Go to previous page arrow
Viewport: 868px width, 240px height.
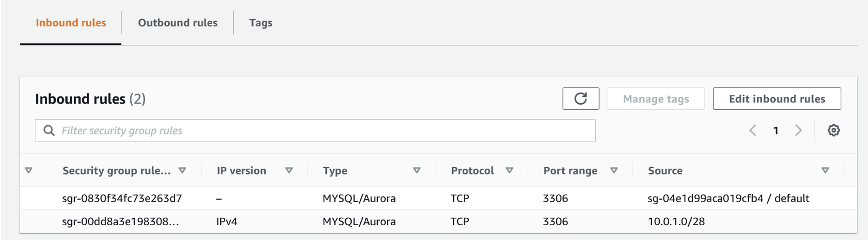pos(753,131)
